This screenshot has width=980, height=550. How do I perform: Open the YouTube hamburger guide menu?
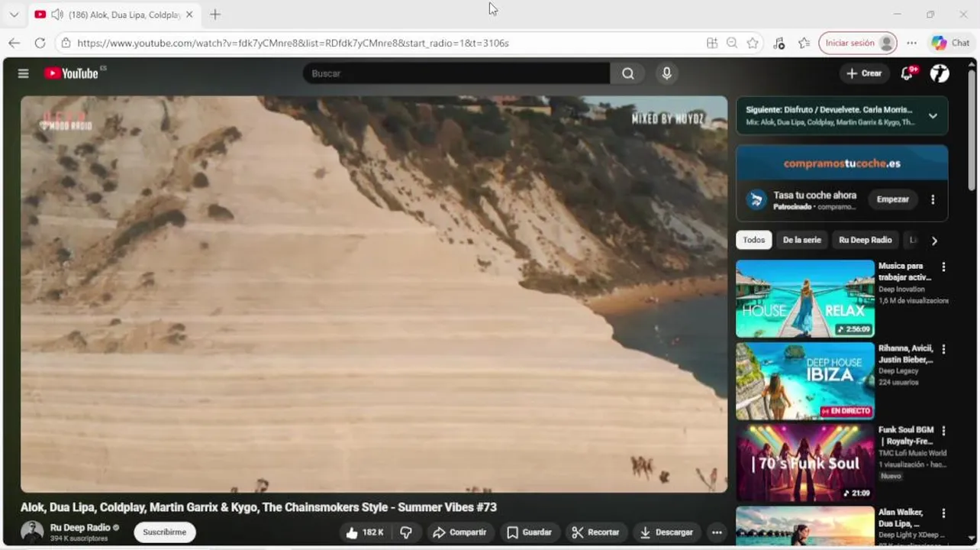[24, 73]
